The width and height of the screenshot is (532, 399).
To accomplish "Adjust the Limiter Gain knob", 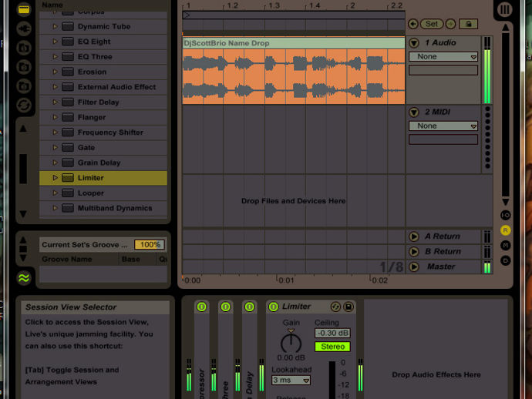I will click(x=291, y=343).
